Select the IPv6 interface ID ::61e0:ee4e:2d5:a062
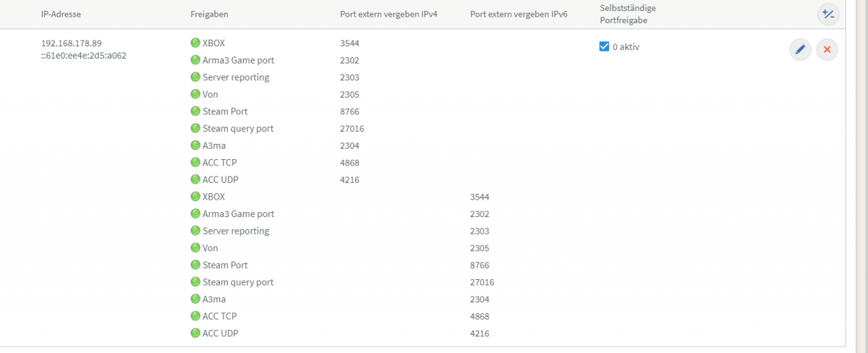Image resolution: width=868 pixels, height=353 pixels. (84, 55)
